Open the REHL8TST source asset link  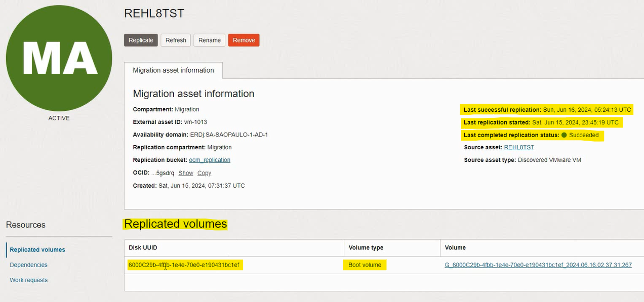point(519,147)
